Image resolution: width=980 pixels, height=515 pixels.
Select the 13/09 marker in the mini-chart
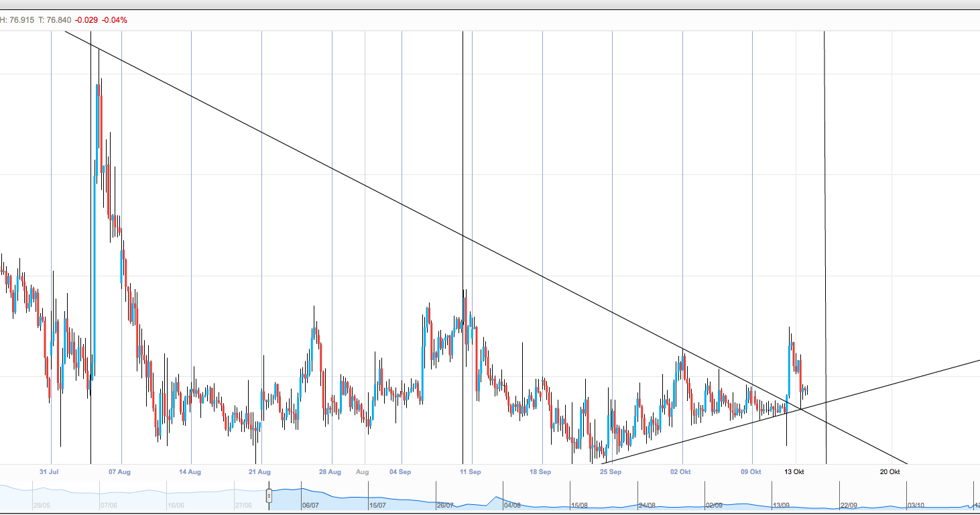[x=780, y=506]
